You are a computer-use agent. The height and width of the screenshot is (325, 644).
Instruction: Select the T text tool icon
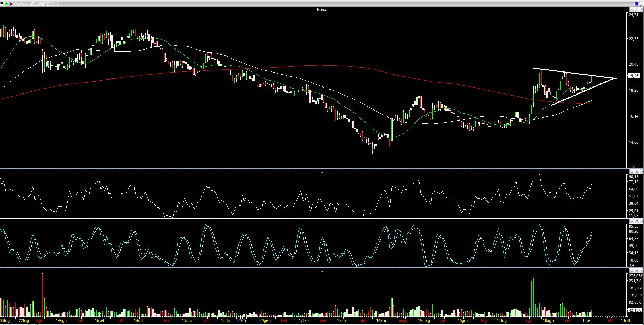tap(641, 4)
